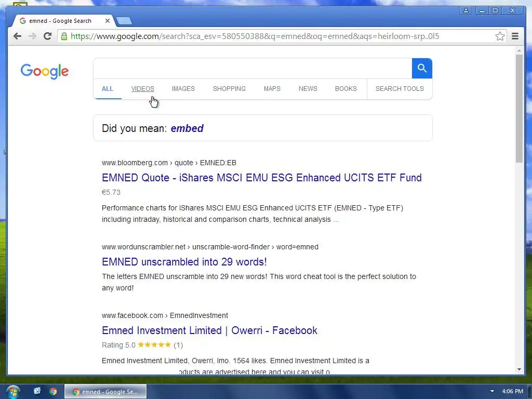The height and width of the screenshot is (399, 532).
Task: Open Emned Investment Limited Facebook result
Action: pyautogui.click(x=209, y=330)
